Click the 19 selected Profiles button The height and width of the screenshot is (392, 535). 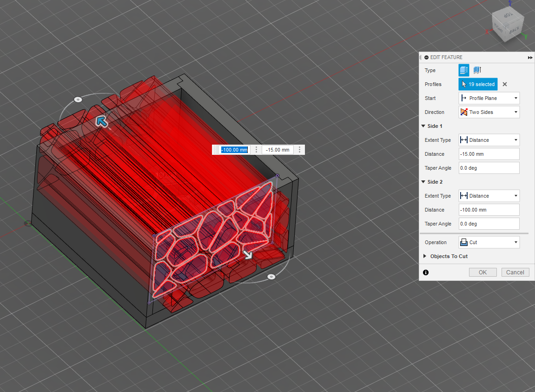[x=478, y=84]
